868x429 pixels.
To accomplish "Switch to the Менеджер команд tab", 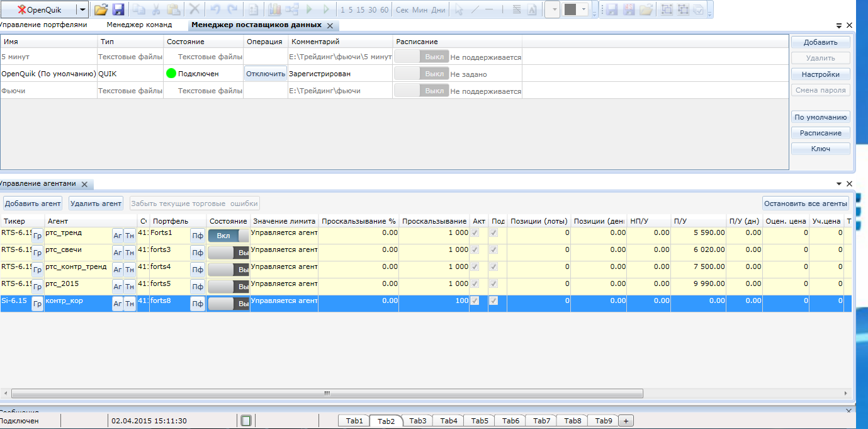I will point(139,25).
